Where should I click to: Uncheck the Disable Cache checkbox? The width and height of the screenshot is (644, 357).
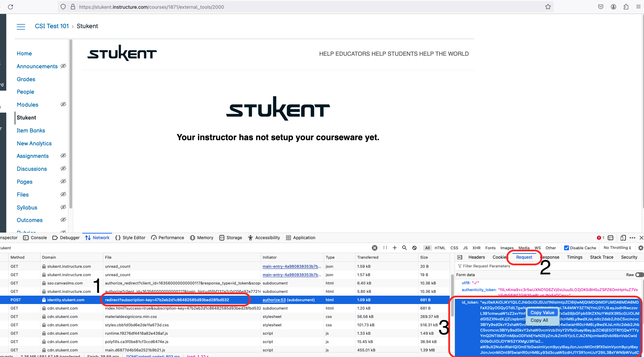[x=567, y=248]
